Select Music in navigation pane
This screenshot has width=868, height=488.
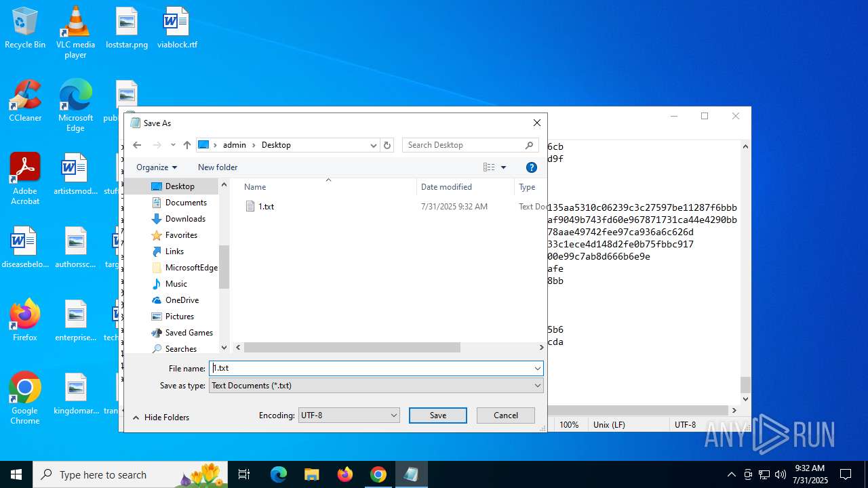pyautogui.click(x=176, y=284)
